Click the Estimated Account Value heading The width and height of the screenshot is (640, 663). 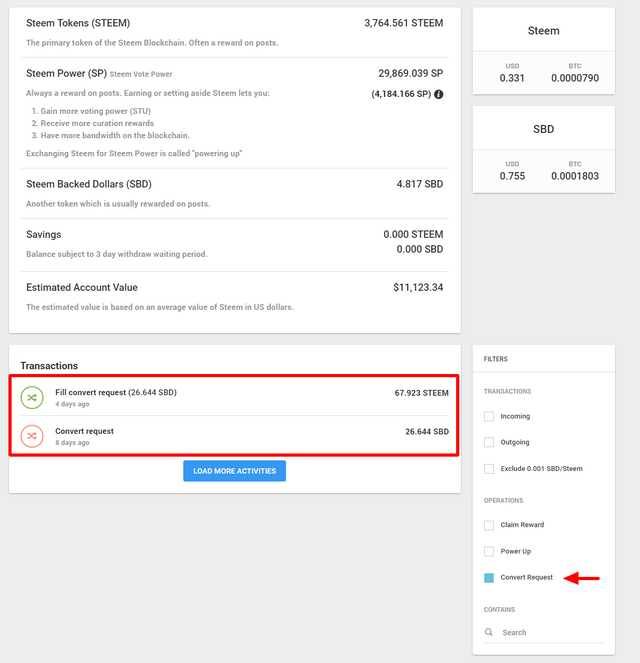coord(82,288)
